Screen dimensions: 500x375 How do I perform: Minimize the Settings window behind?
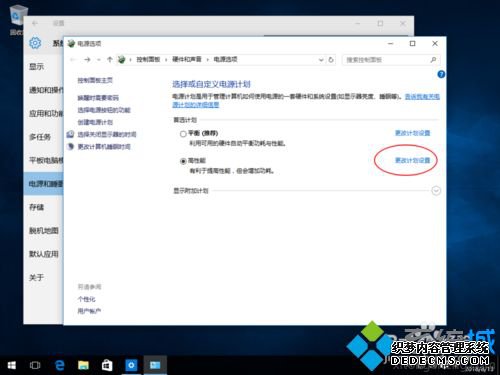358,23
